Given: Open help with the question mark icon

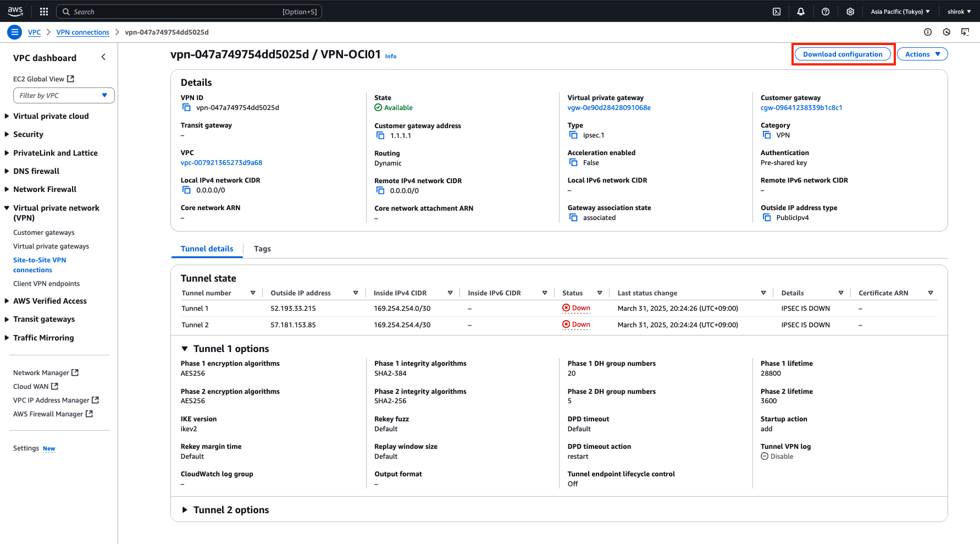Looking at the screenshot, I should pyautogui.click(x=825, y=11).
